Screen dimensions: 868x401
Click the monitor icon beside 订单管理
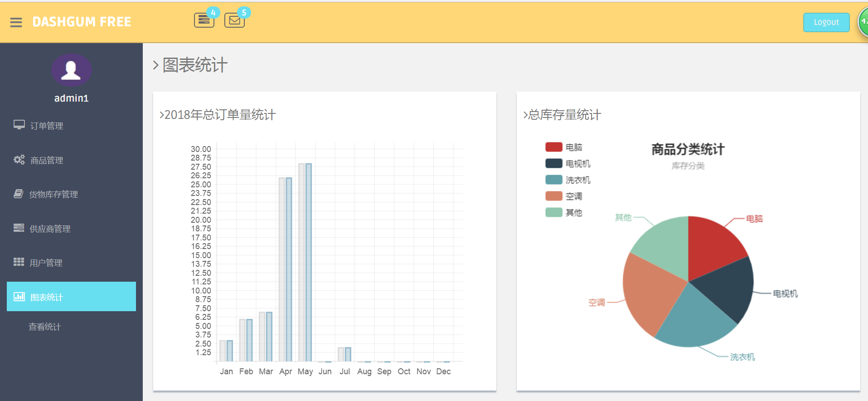(19, 125)
